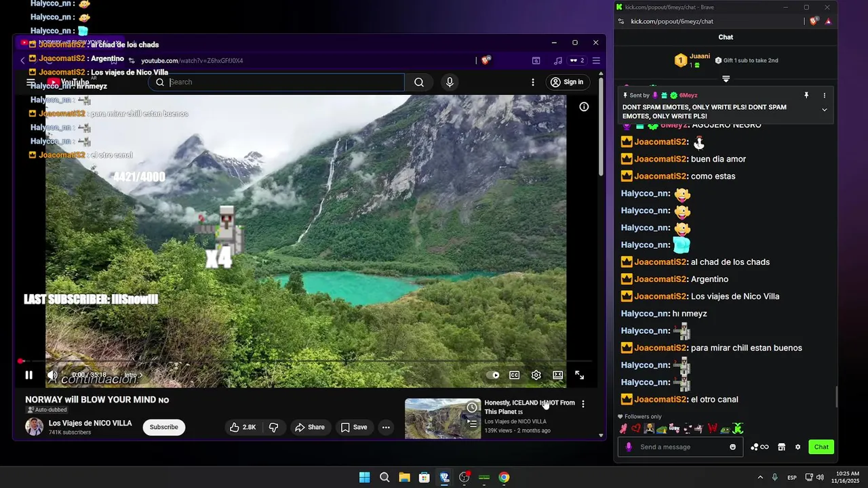The width and height of the screenshot is (868, 488).
Task: Open the playlist music note icon
Action: 557,60
